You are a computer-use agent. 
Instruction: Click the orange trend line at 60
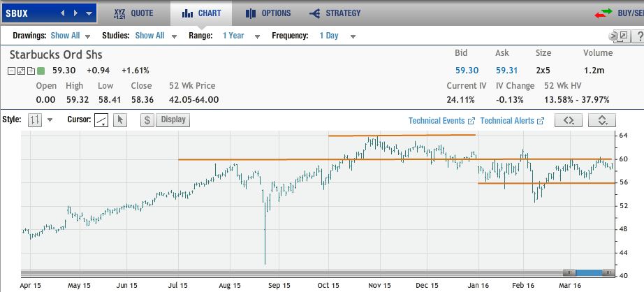pyautogui.click(x=395, y=159)
